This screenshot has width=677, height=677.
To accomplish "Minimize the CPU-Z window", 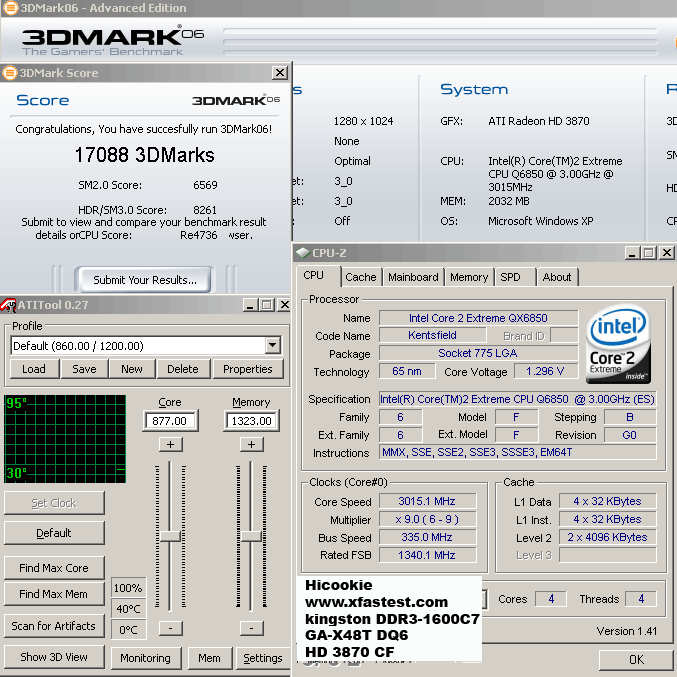I will point(632,253).
